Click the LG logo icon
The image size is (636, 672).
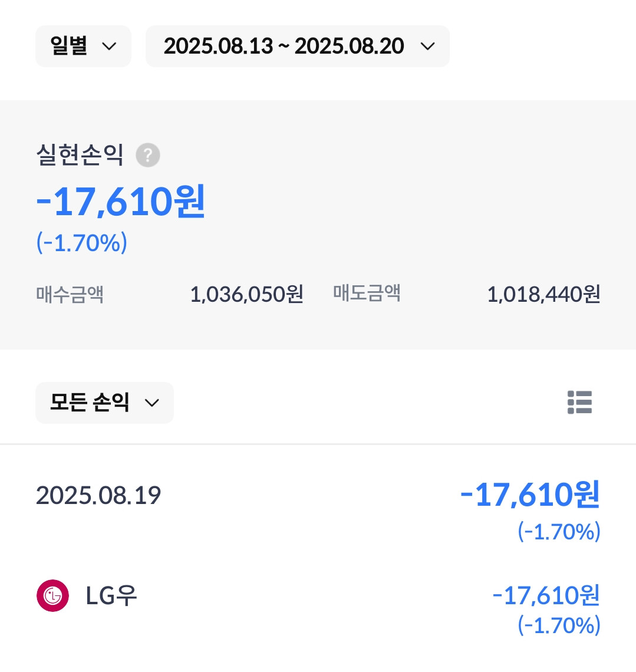pyautogui.click(x=53, y=595)
